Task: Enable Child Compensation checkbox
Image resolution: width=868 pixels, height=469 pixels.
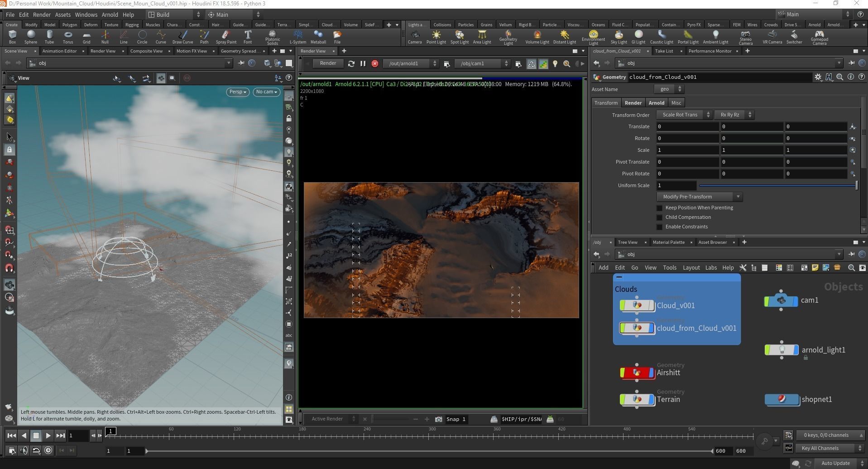Action: pyautogui.click(x=660, y=217)
